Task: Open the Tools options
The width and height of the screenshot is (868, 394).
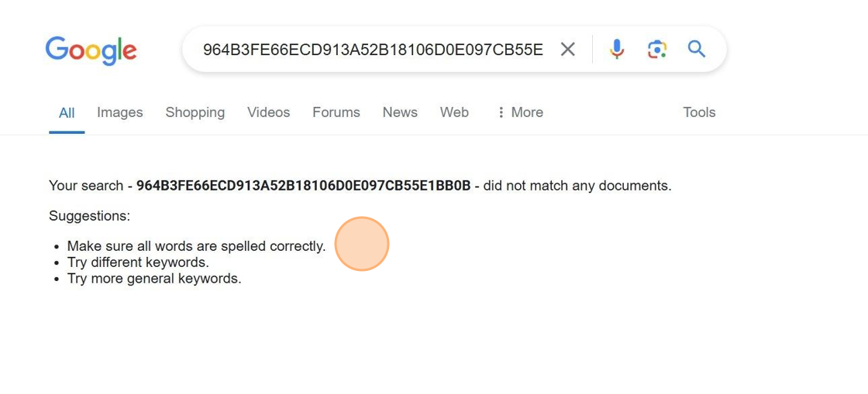Action: 699,112
